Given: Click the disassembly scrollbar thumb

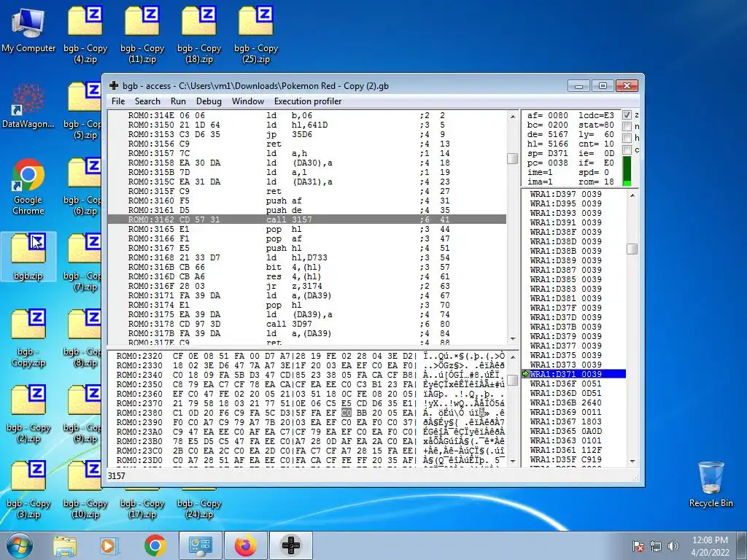Looking at the screenshot, I should click(x=513, y=158).
